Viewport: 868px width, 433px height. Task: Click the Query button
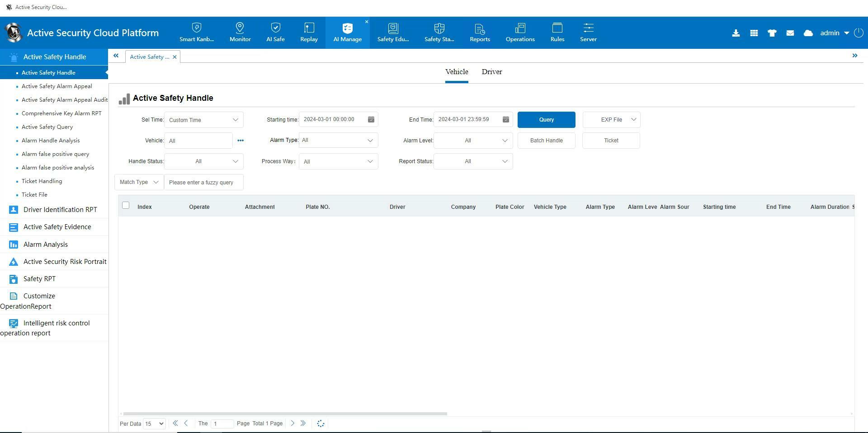point(546,120)
